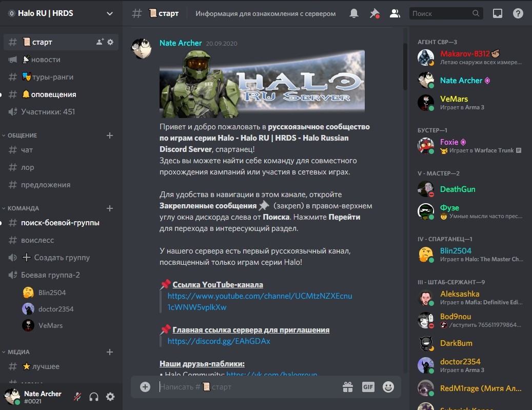
Task: Open the help question mark icon
Action: coord(518,13)
